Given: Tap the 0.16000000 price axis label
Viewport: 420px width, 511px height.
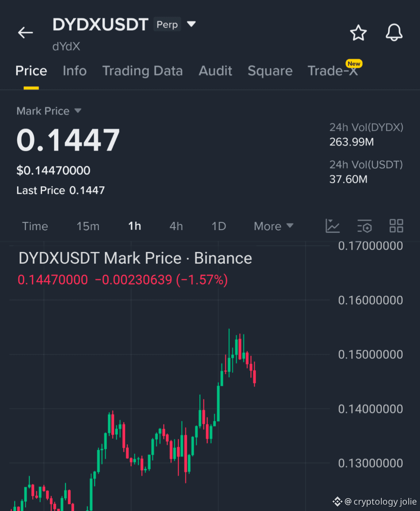Looking at the screenshot, I should pyautogui.click(x=370, y=300).
